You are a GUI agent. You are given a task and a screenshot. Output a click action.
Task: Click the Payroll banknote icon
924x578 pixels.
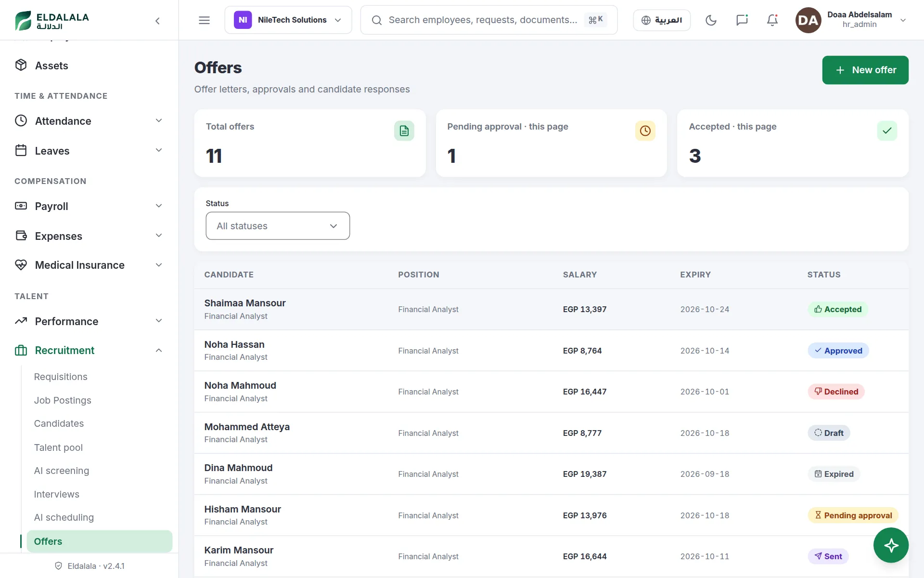[21, 206]
